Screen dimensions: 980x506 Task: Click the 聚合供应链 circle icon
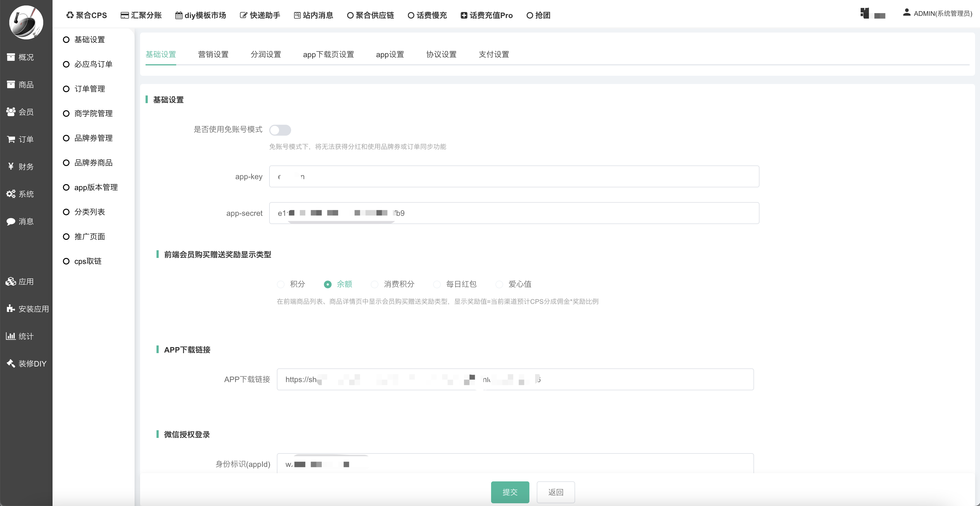pyautogui.click(x=350, y=15)
